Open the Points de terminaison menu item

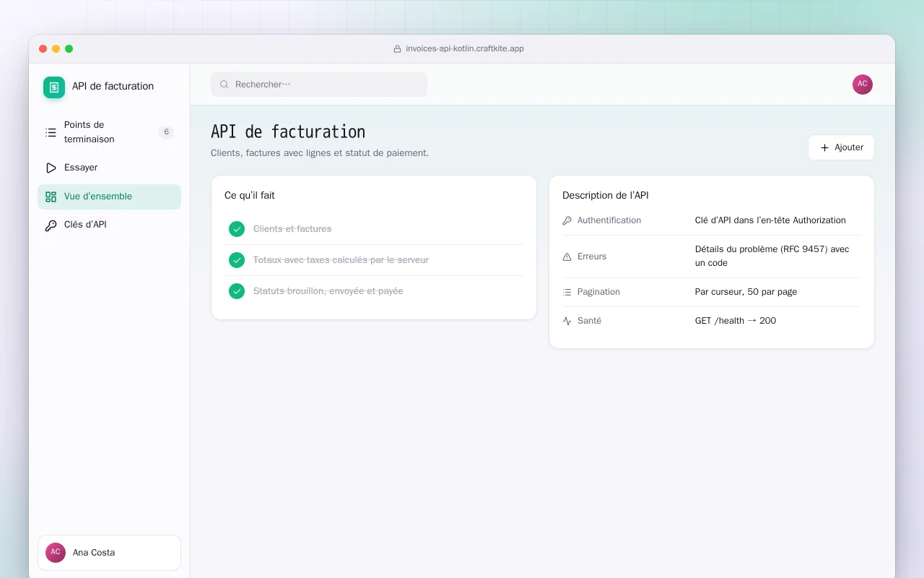coord(109,132)
